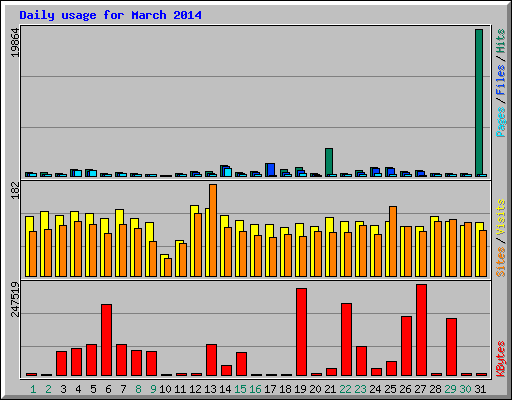Click the day 4 axis label
This screenshot has width=512, height=400.
coord(78,389)
